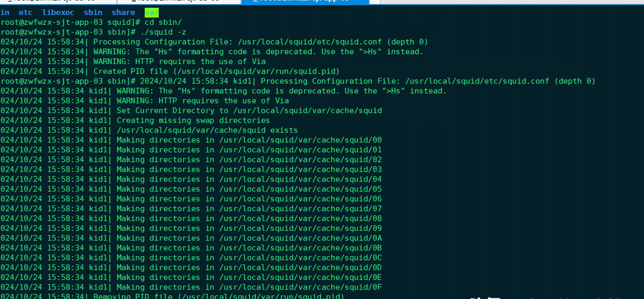Click the line ending 'cache/squid/07'

(x=191, y=209)
